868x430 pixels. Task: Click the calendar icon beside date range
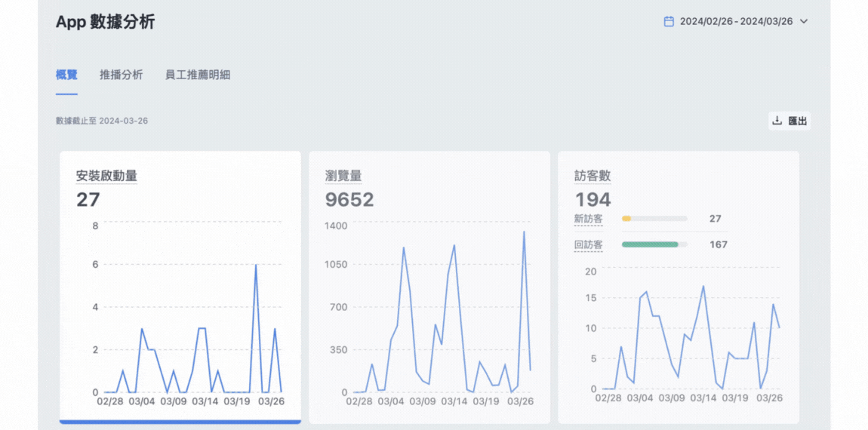tap(669, 22)
